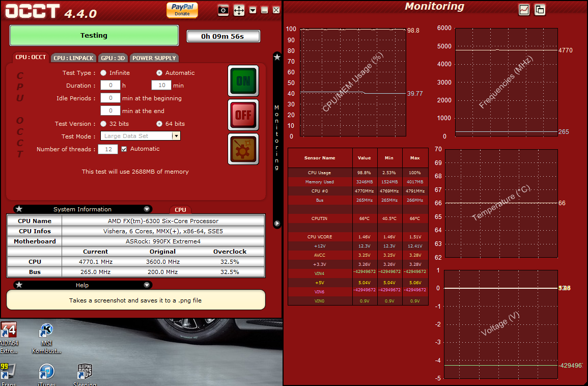This screenshot has width=588, height=386.
Task: Click the Duration hours field
Action: click(x=110, y=85)
